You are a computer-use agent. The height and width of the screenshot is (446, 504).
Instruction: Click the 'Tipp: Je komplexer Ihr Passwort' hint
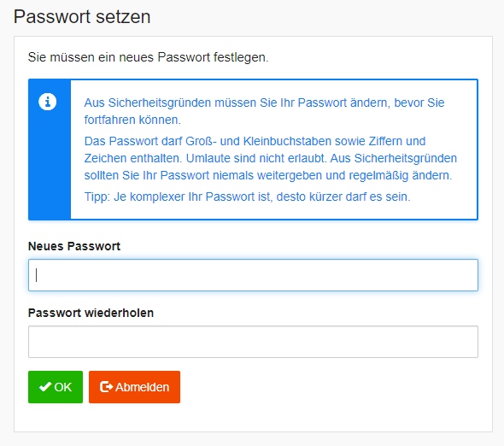[x=247, y=197]
